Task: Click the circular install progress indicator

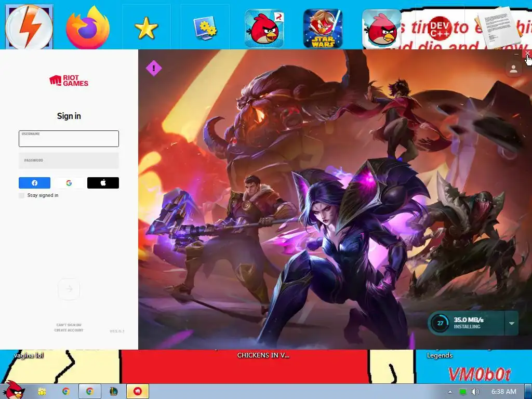Action: pyautogui.click(x=440, y=323)
